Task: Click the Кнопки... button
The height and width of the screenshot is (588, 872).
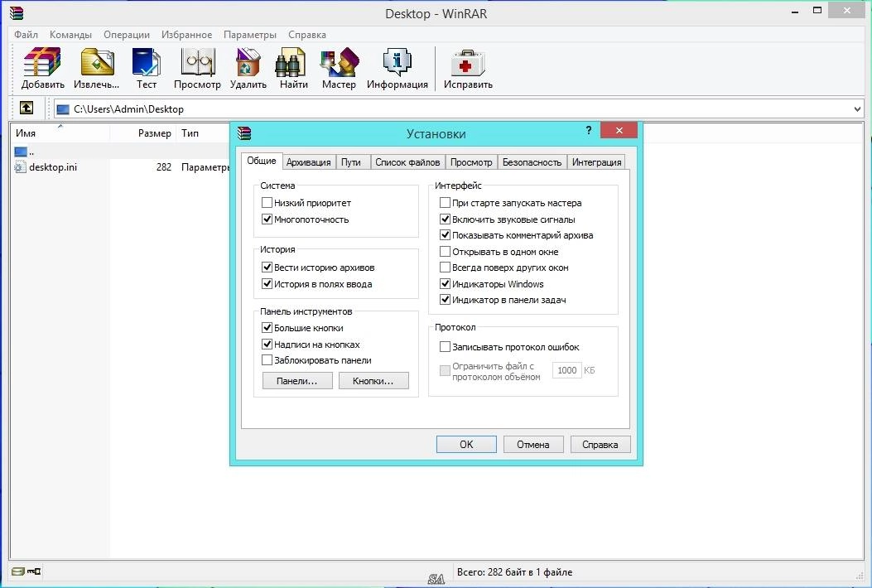Action: [x=373, y=381]
